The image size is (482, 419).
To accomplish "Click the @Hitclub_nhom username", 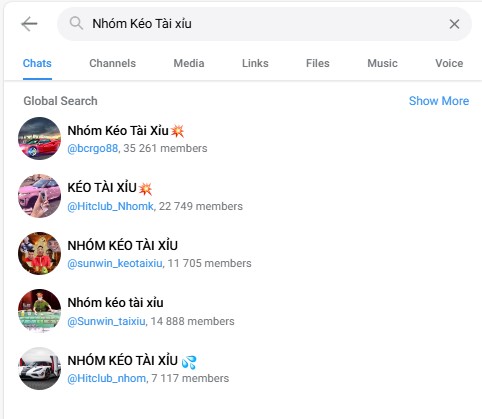I will [x=107, y=379].
